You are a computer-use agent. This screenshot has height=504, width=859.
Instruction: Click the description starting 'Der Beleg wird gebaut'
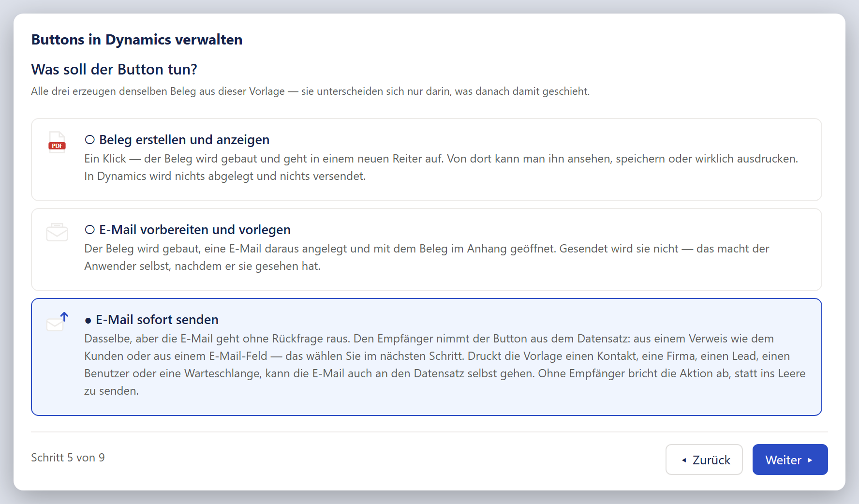pyautogui.click(x=427, y=257)
